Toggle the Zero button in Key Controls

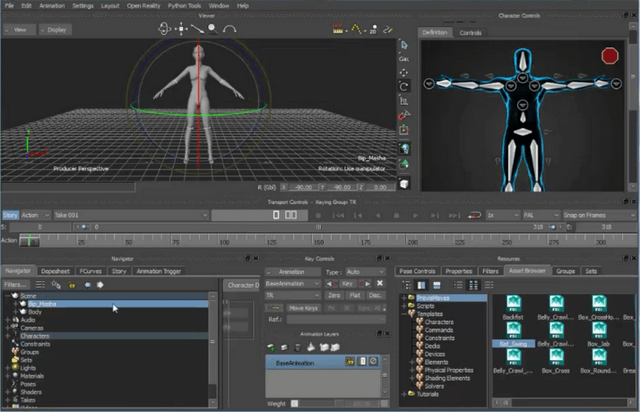pyautogui.click(x=333, y=296)
